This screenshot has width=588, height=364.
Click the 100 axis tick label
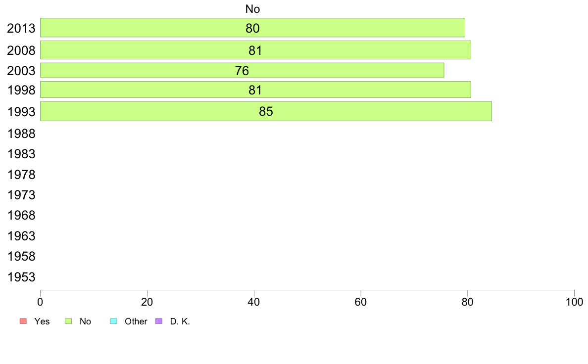click(x=574, y=302)
